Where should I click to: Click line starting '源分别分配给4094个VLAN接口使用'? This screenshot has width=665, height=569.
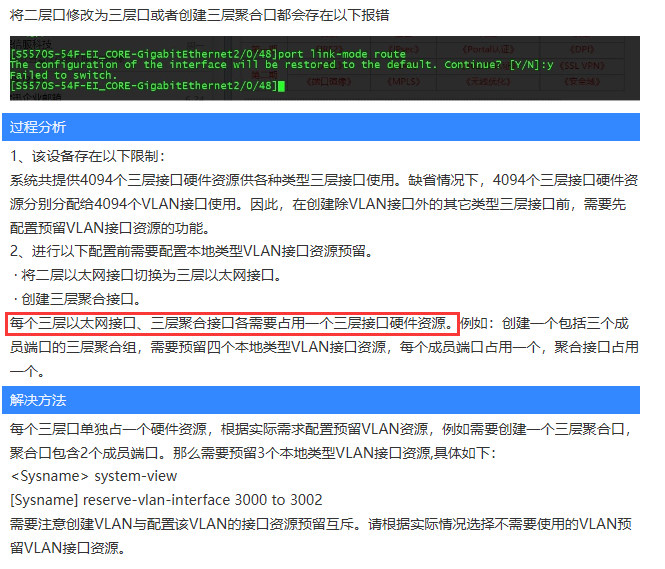[318, 204]
